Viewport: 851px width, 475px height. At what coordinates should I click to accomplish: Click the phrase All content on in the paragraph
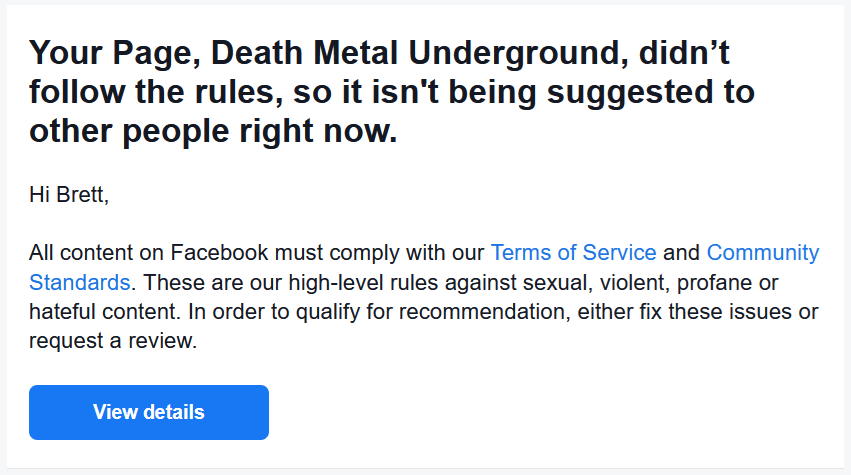[x=97, y=253]
